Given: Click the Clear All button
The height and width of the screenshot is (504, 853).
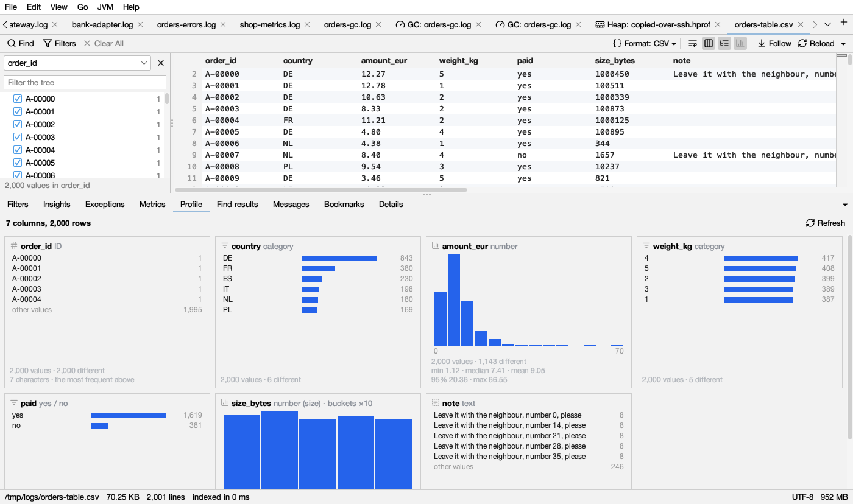Looking at the screenshot, I should pyautogui.click(x=104, y=43).
